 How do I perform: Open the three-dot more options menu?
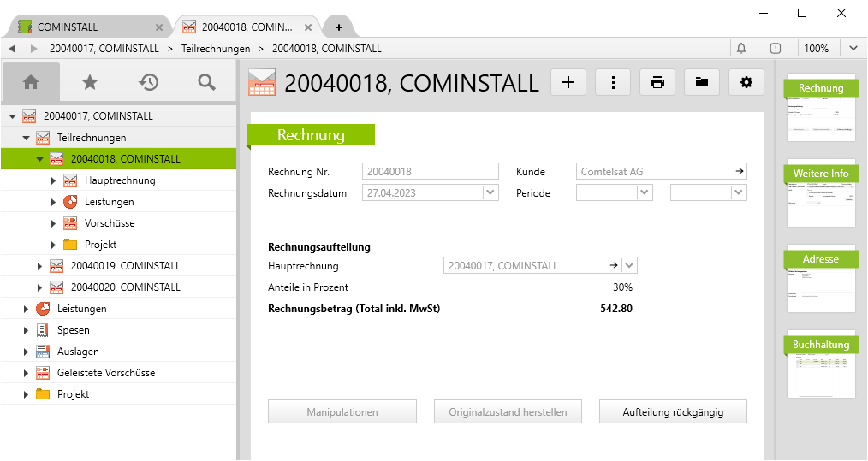pyautogui.click(x=613, y=82)
